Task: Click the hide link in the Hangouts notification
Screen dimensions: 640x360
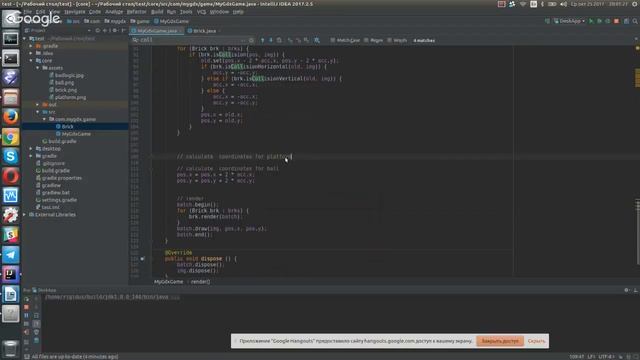Action: coord(536,341)
